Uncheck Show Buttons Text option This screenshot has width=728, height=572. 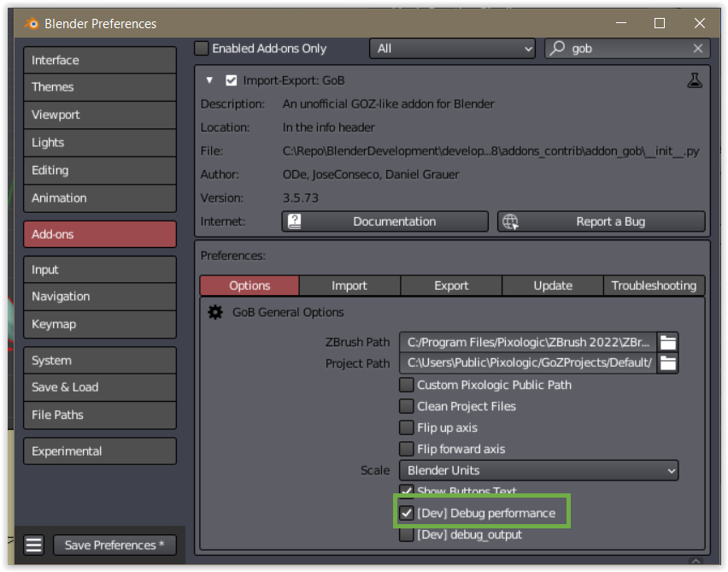pos(406,491)
